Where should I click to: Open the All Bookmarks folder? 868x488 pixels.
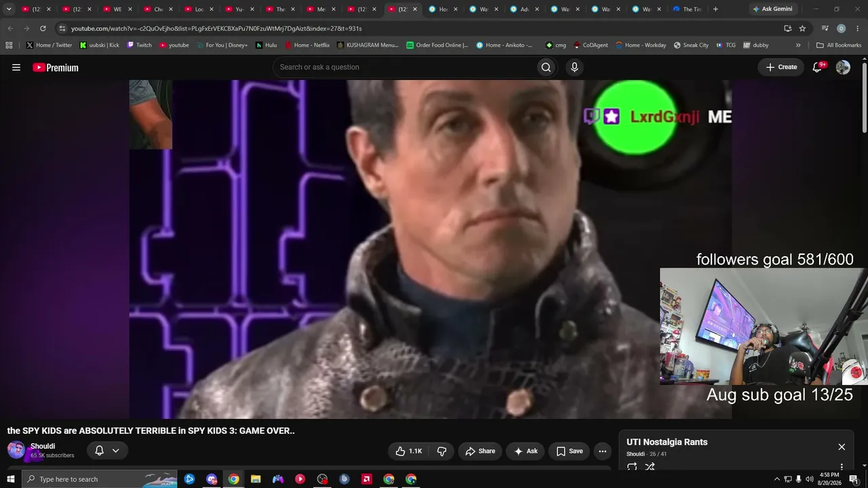pyautogui.click(x=838, y=45)
